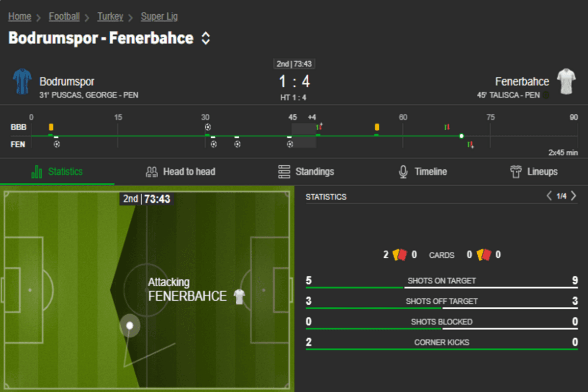Click Bodrumspor's blue striped jersey icon
Viewport: 588px width, 392px height.
tap(22, 82)
